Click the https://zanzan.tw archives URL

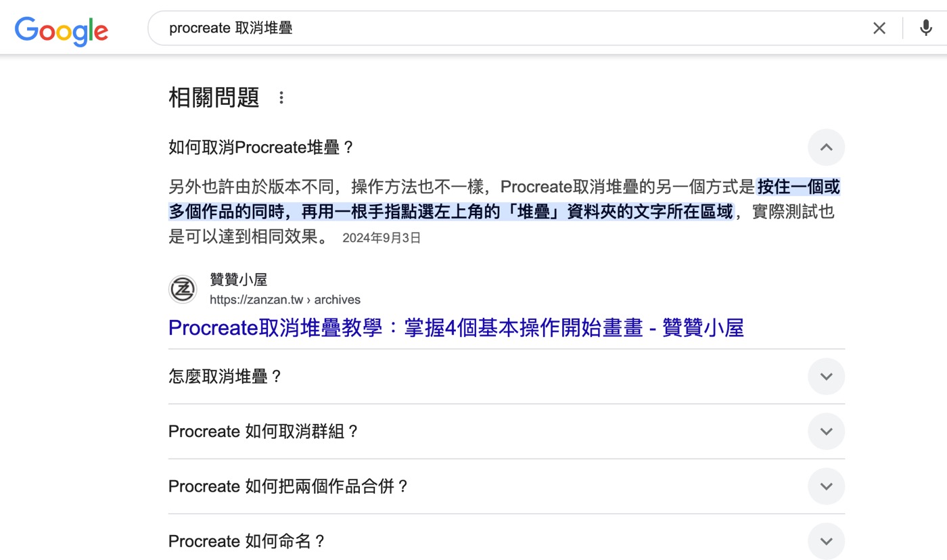pyautogui.click(x=285, y=300)
